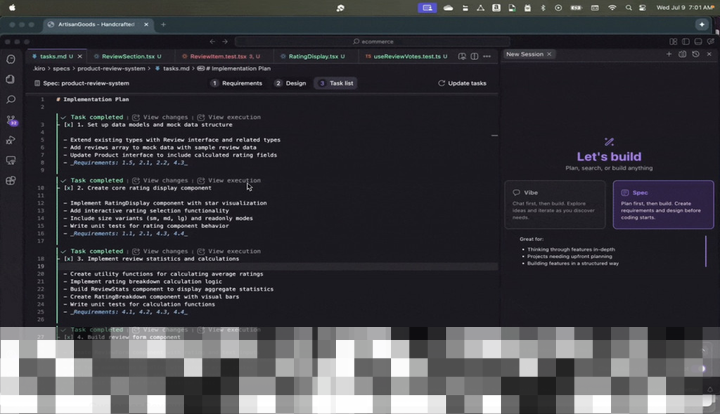The image size is (720, 414).
Task: Open a new browser tab with plus
Action: (163, 24)
